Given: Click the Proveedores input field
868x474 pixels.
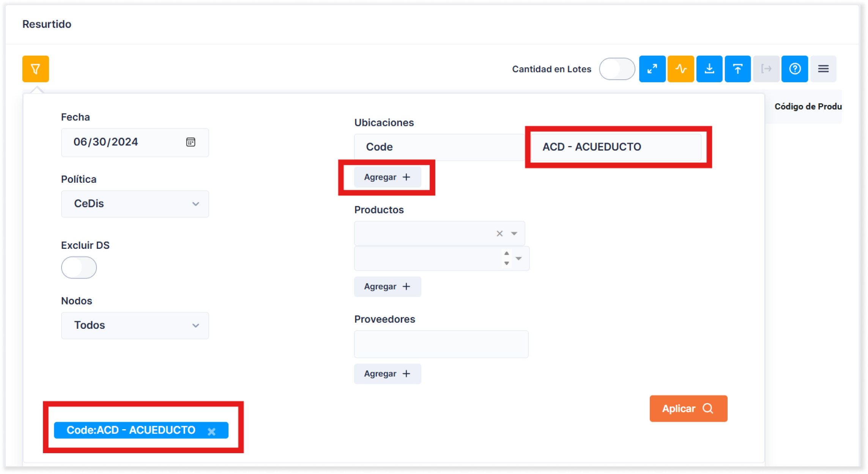Looking at the screenshot, I should tap(441, 344).
